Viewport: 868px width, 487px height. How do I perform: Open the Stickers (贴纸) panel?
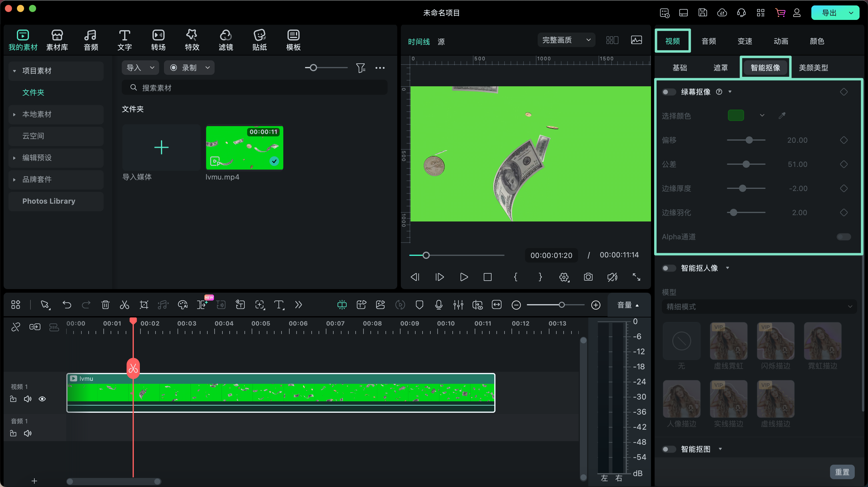pos(259,40)
